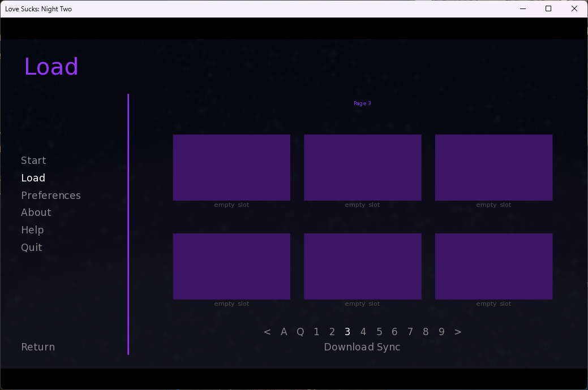The width and height of the screenshot is (588, 390).
Task: Open the quick-save page Q
Action: click(x=301, y=332)
